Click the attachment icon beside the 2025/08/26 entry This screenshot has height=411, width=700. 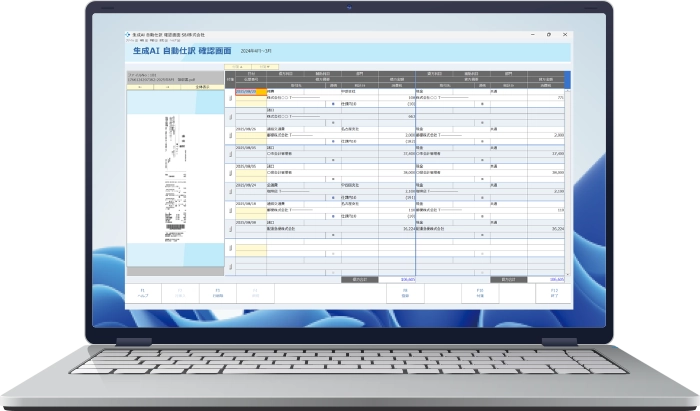pos(230,137)
